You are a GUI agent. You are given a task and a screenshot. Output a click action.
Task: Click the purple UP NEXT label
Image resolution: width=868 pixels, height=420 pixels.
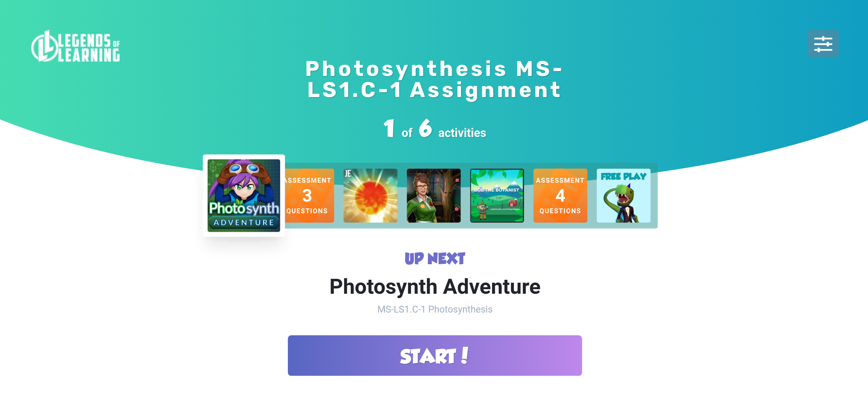pyautogui.click(x=435, y=258)
